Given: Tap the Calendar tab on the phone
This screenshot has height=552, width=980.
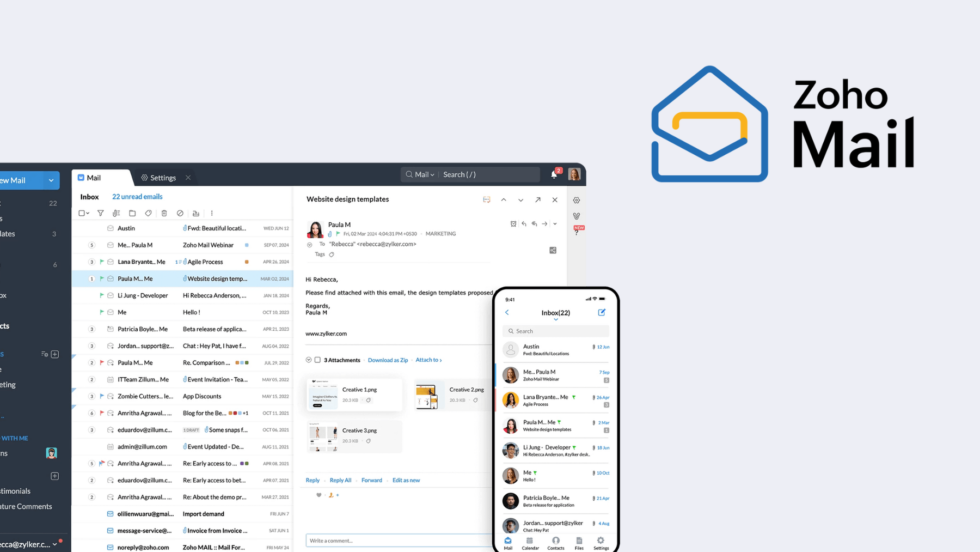Looking at the screenshot, I should 530,543.
